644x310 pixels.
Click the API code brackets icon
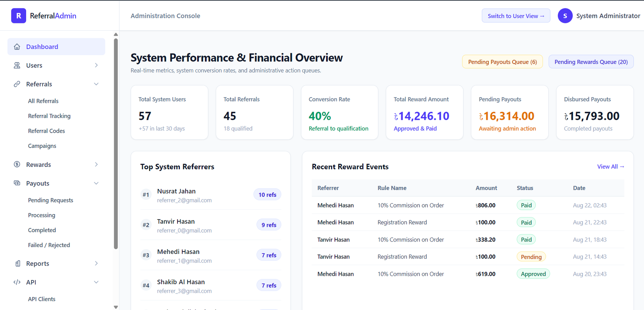[x=17, y=282]
